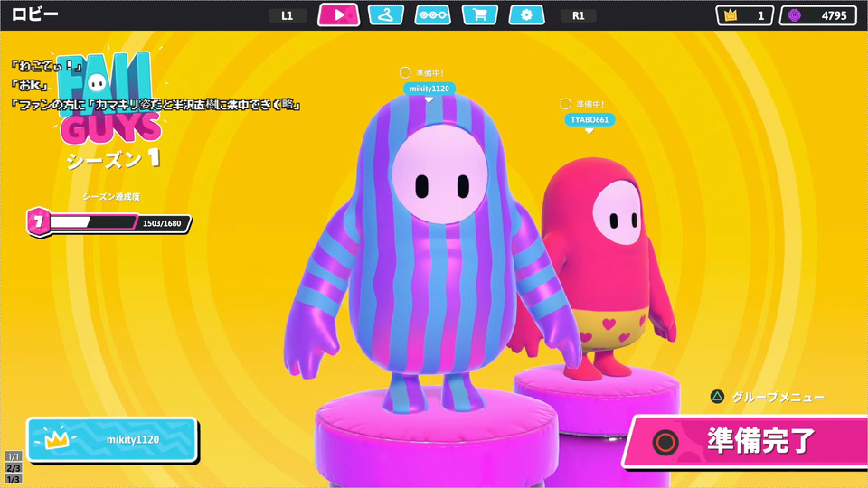Click the crown count display
The height and width of the screenshot is (488, 868).
coord(744,15)
